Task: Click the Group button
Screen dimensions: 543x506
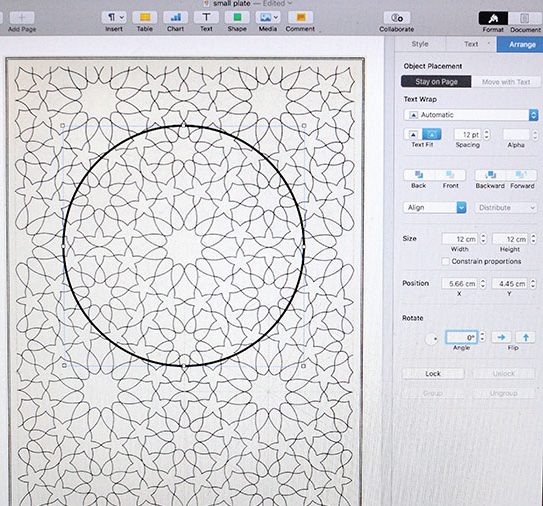Action: [x=433, y=393]
